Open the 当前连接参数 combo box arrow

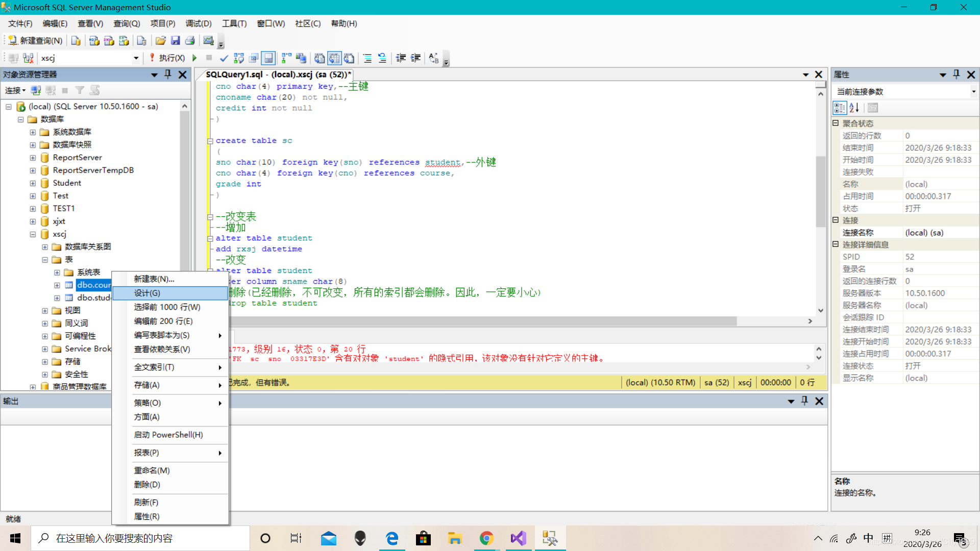coord(973,92)
